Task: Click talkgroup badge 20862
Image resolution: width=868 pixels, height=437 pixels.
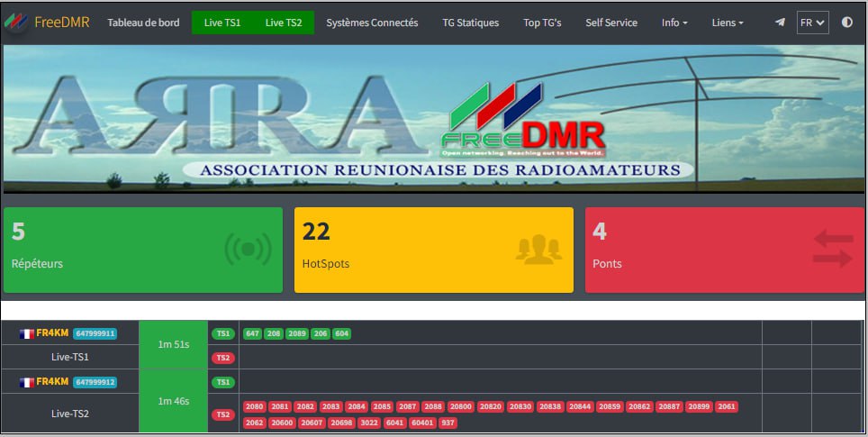Action: click(639, 406)
